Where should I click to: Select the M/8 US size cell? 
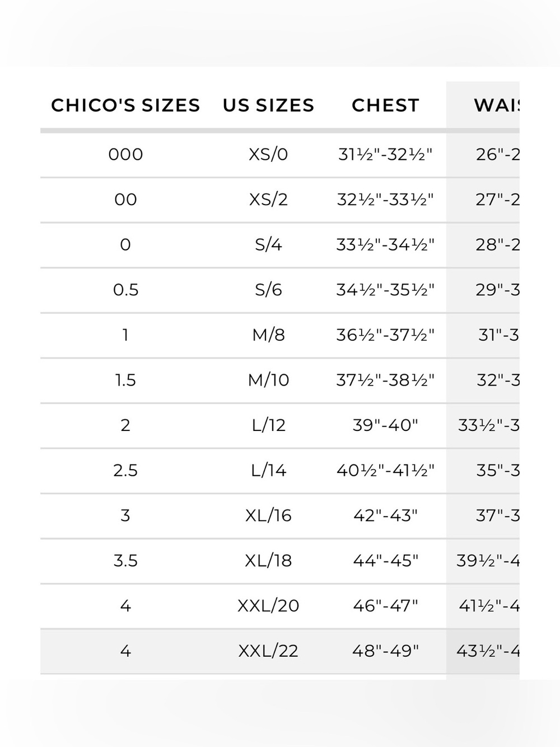point(268,335)
